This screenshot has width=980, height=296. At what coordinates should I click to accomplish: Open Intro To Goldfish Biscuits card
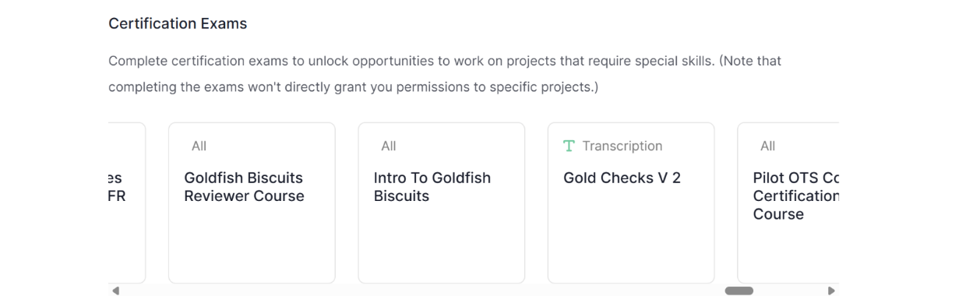pyautogui.click(x=442, y=203)
